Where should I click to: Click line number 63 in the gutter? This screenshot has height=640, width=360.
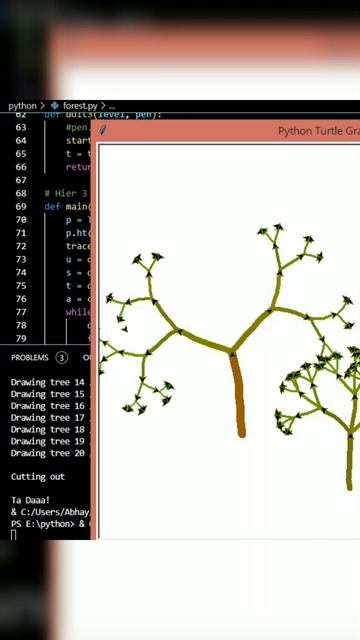click(x=21, y=127)
